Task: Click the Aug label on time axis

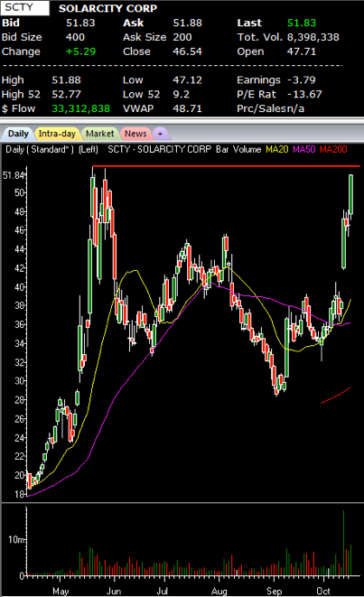Action: (219, 591)
